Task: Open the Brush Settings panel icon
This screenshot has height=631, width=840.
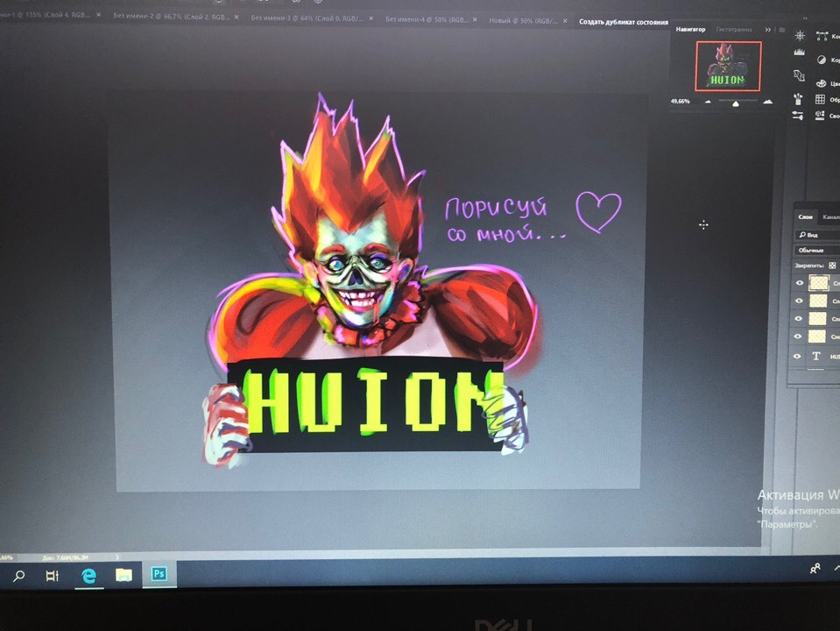Action: (799, 75)
